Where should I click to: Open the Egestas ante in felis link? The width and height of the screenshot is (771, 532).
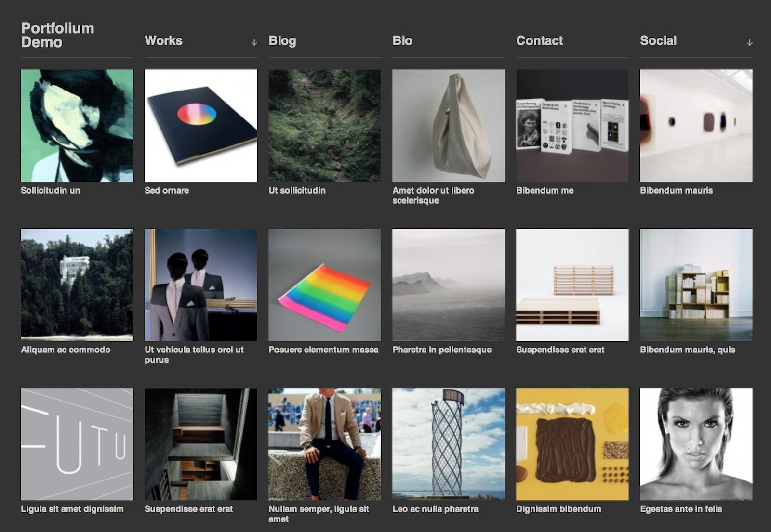(x=681, y=509)
